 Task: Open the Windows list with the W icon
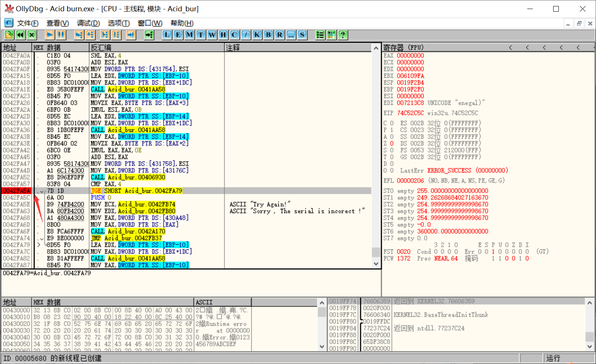(x=212, y=35)
